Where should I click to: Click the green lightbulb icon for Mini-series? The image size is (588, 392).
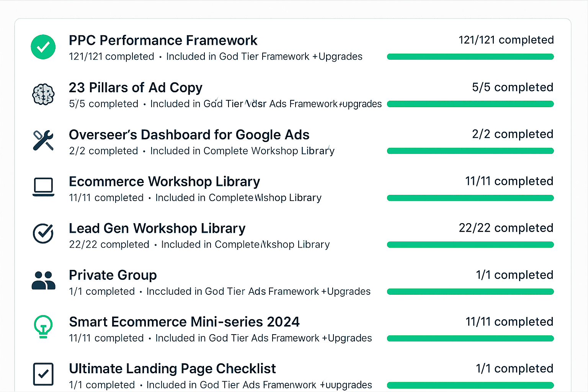[43, 327]
